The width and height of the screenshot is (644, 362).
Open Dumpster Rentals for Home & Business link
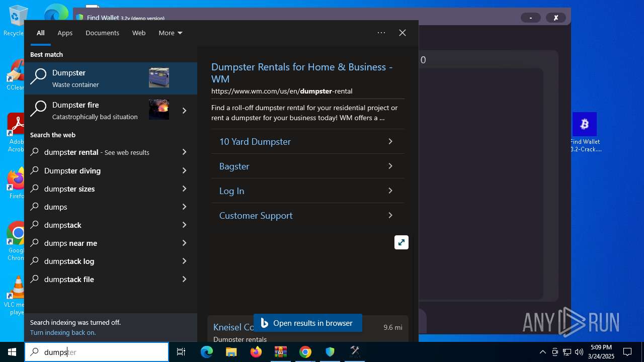(x=302, y=73)
